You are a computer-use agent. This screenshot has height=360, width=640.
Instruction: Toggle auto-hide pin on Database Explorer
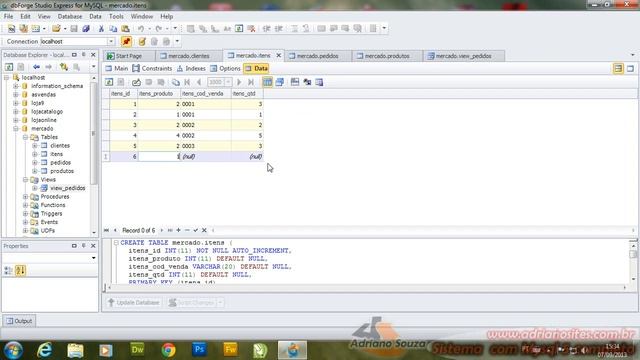pyautogui.click(x=84, y=55)
